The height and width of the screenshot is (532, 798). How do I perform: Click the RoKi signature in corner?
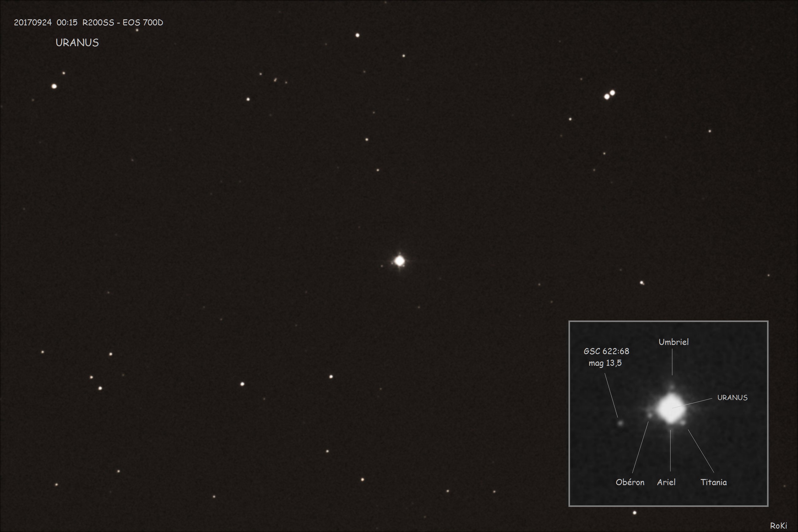click(x=778, y=526)
